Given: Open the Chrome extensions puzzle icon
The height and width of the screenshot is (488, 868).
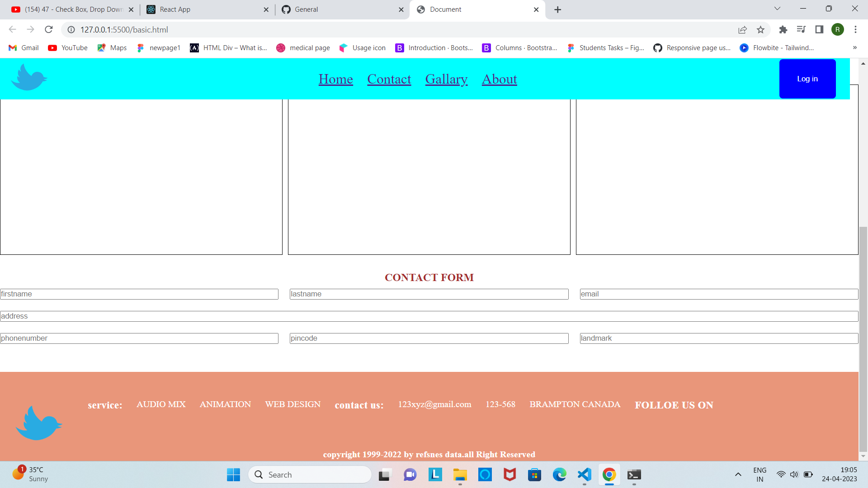Looking at the screenshot, I should click(783, 29).
